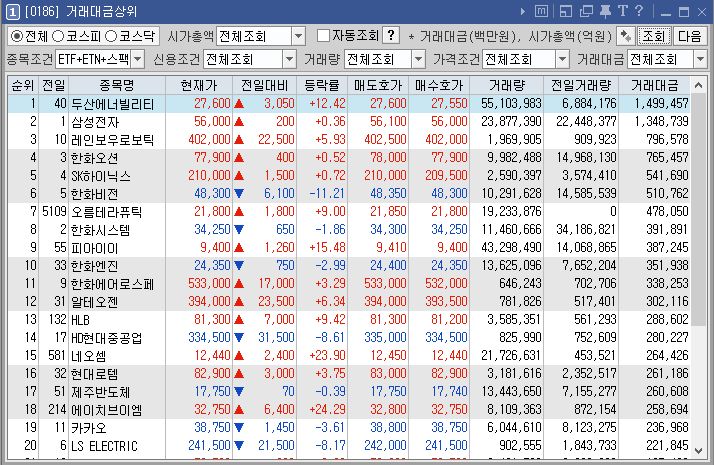Click the 조회 button
Image resolution: width=714 pixels, height=465 pixels.
(653, 36)
